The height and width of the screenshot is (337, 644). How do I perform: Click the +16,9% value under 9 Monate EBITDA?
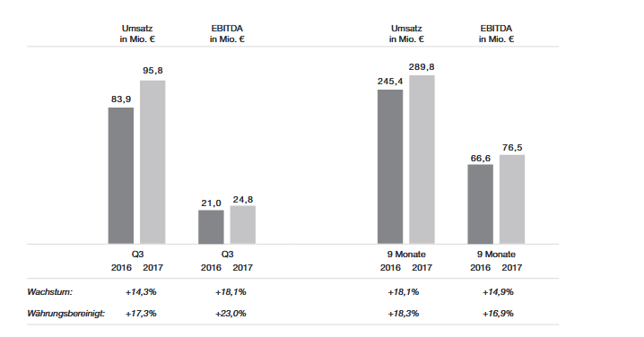coord(498,314)
